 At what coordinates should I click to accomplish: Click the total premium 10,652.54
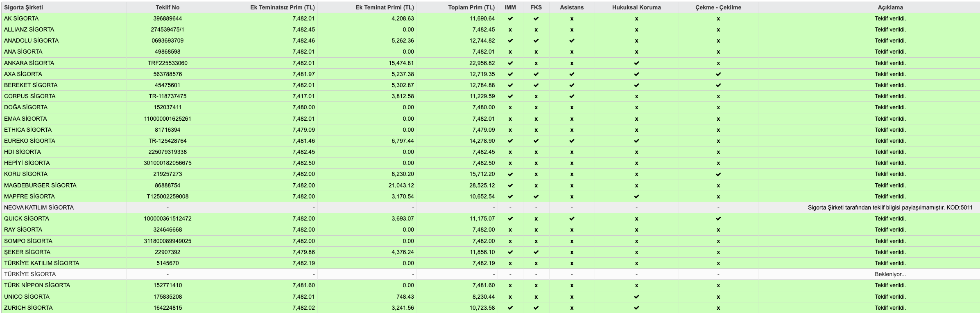[482, 196]
